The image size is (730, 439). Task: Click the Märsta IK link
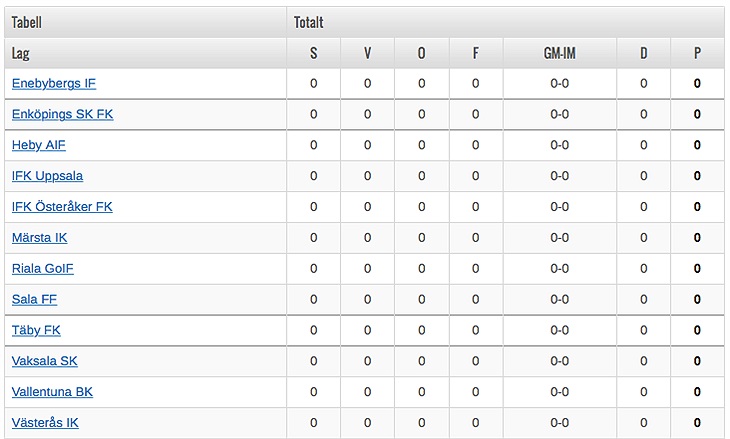pos(39,239)
